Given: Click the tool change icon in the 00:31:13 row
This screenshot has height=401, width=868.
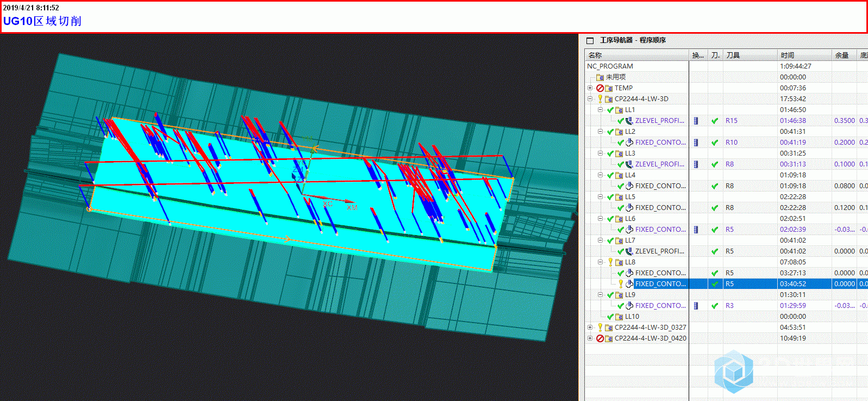Looking at the screenshot, I should pos(696,164).
